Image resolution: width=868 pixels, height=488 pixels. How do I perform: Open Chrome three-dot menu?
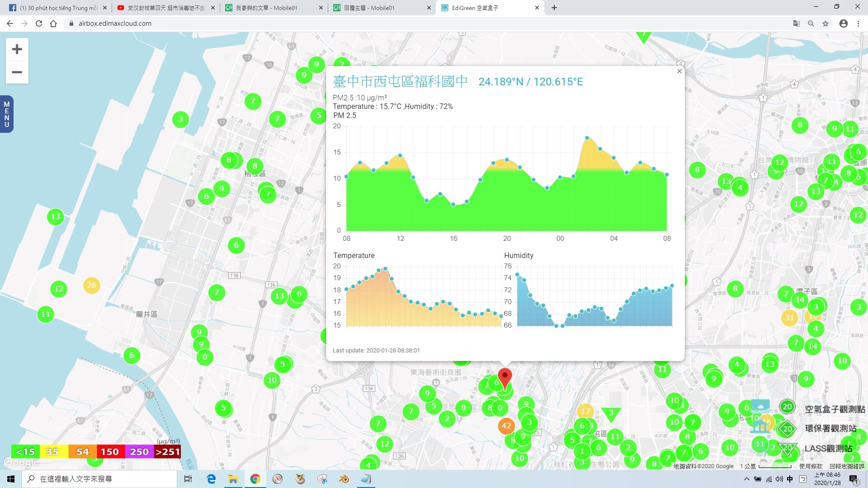click(x=858, y=23)
